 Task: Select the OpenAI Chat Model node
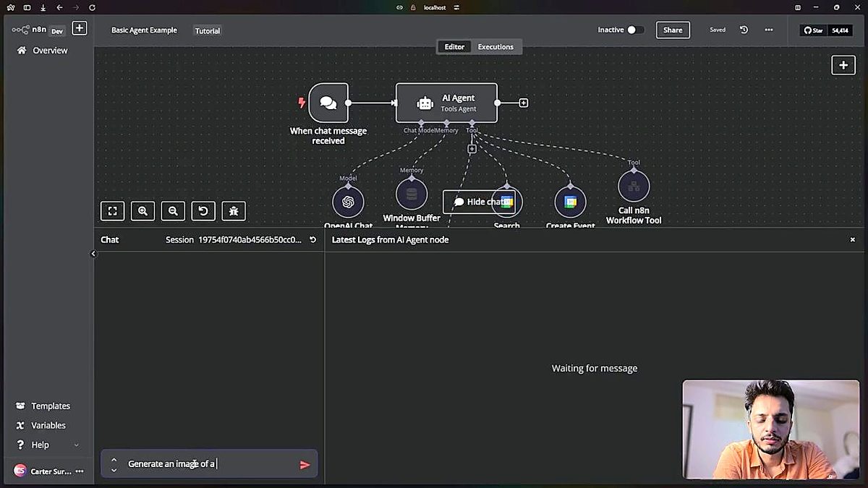pyautogui.click(x=348, y=202)
